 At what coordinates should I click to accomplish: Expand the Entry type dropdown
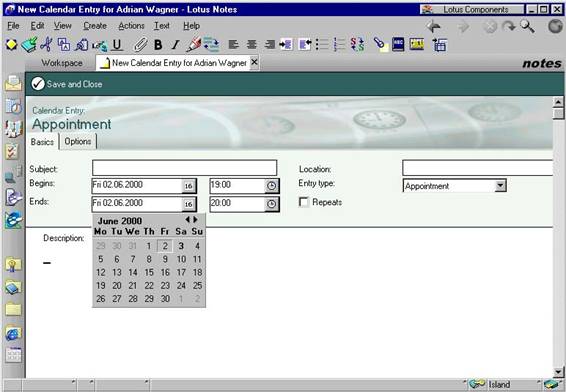(500, 186)
